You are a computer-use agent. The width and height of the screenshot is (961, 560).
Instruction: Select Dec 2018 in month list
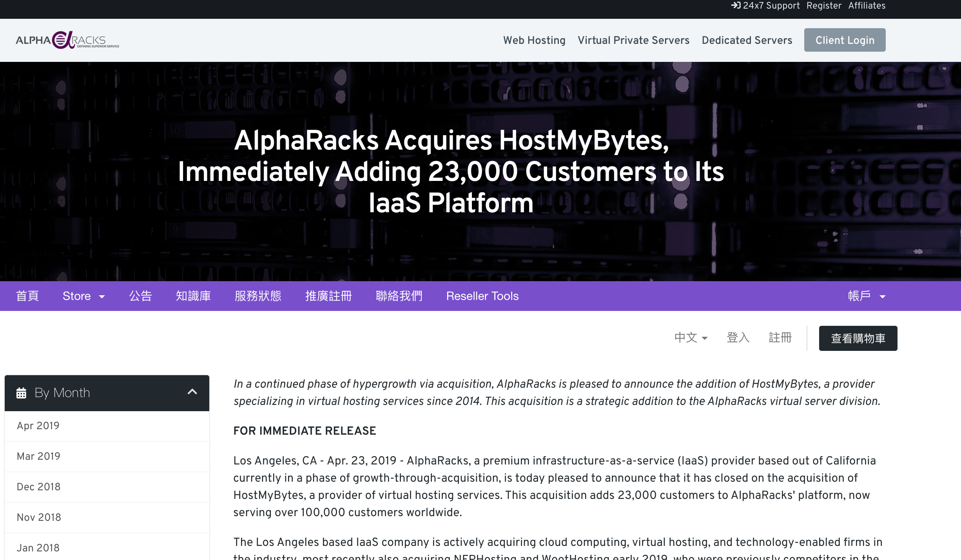coord(107,487)
